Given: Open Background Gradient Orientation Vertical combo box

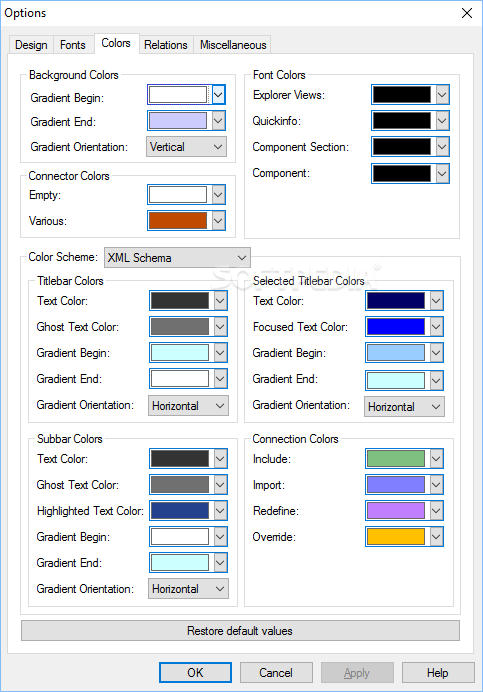Looking at the screenshot, I should (186, 147).
